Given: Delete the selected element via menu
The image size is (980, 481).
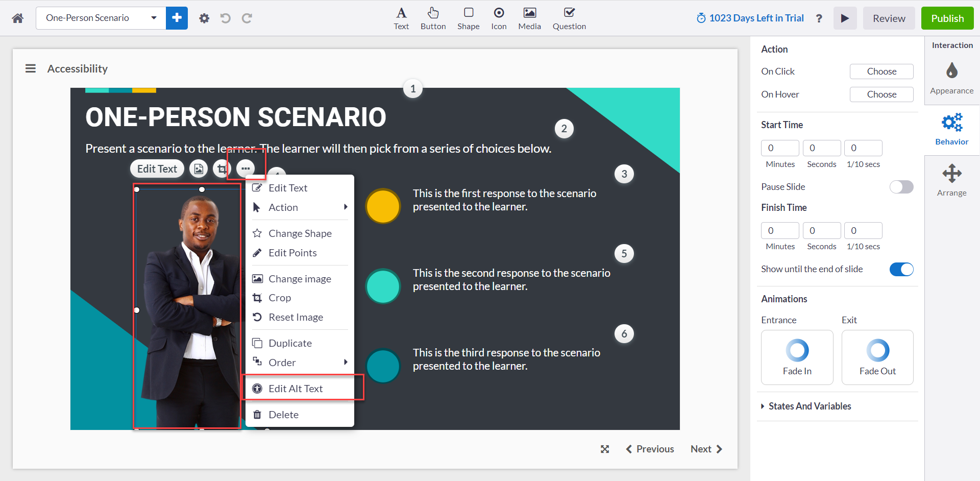Looking at the screenshot, I should 300,415.
